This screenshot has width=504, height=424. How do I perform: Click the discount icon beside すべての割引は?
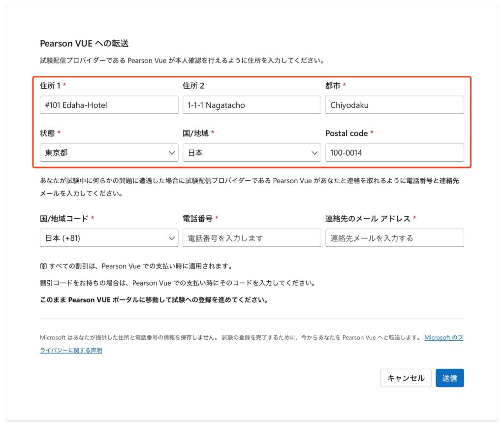click(x=43, y=266)
